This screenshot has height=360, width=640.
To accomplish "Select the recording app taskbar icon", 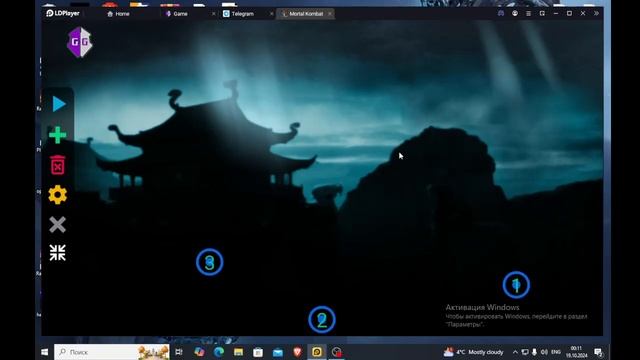I will click(x=337, y=352).
